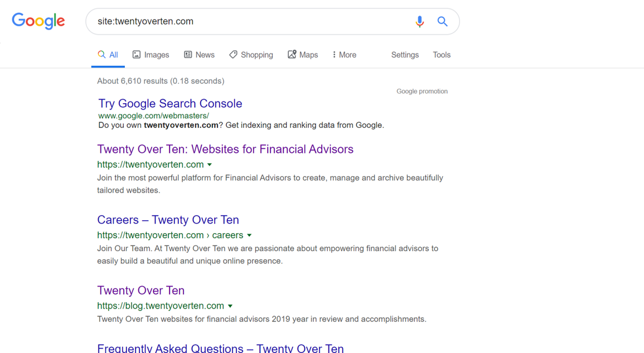The width and height of the screenshot is (644, 353).
Task: Expand arrow beside blog.twentyoverten.com URL
Action: click(x=230, y=306)
